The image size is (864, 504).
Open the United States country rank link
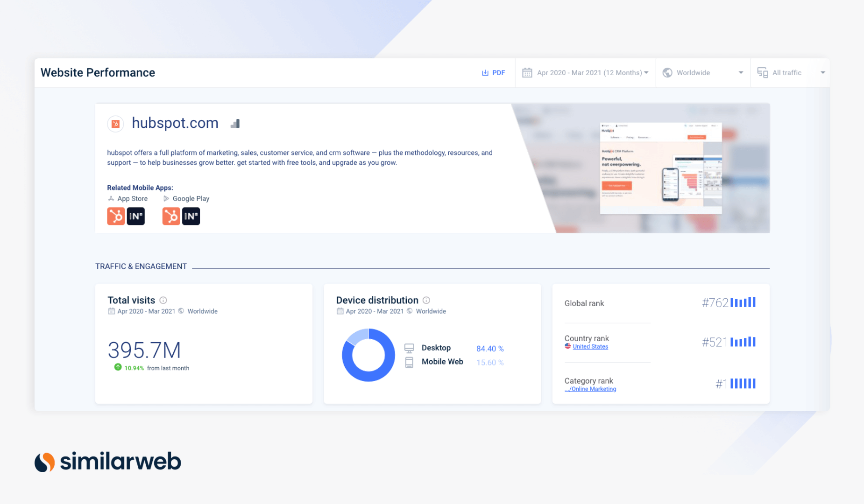coord(590,347)
